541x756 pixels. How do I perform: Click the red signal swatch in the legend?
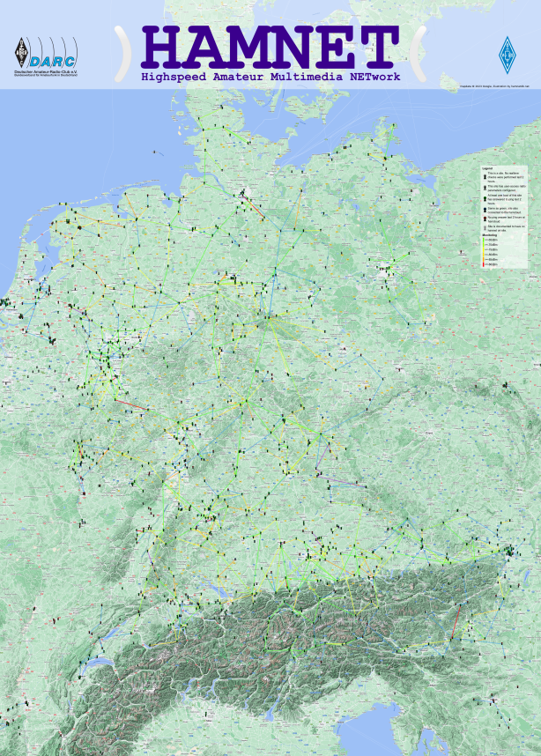click(x=483, y=264)
